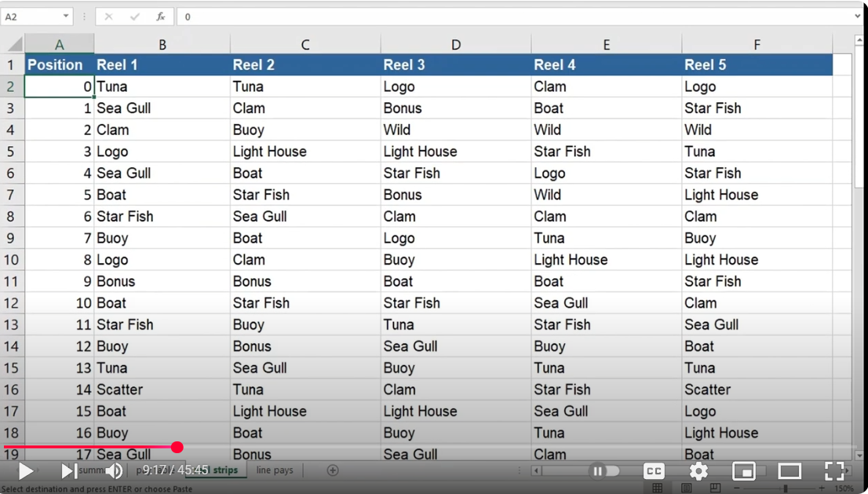Select row 10 header
This screenshot has width=868, height=494.
click(x=11, y=260)
